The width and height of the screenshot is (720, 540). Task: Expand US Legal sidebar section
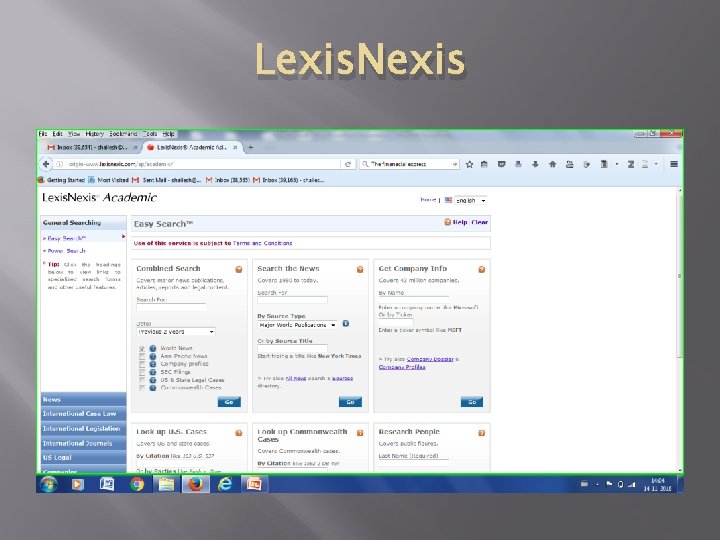click(84, 457)
